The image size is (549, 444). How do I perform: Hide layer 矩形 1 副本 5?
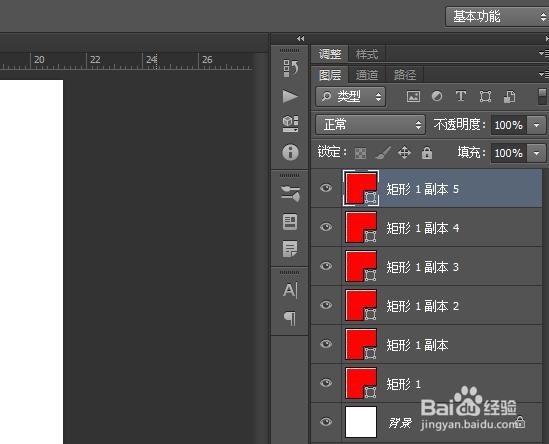[x=326, y=188]
